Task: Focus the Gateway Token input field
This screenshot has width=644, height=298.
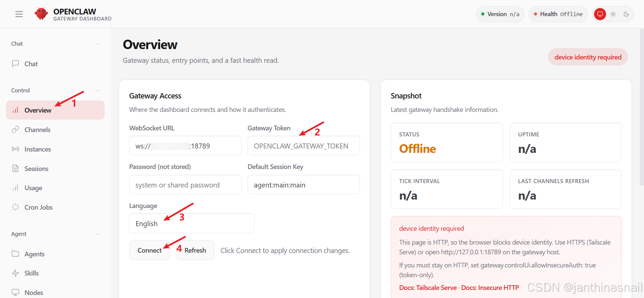Action: point(304,146)
